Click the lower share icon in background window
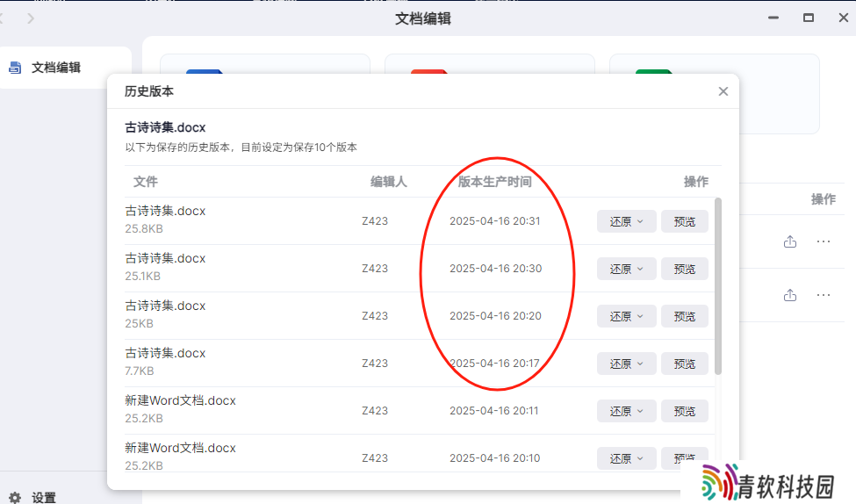The height and width of the screenshot is (504, 856). tap(790, 295)
